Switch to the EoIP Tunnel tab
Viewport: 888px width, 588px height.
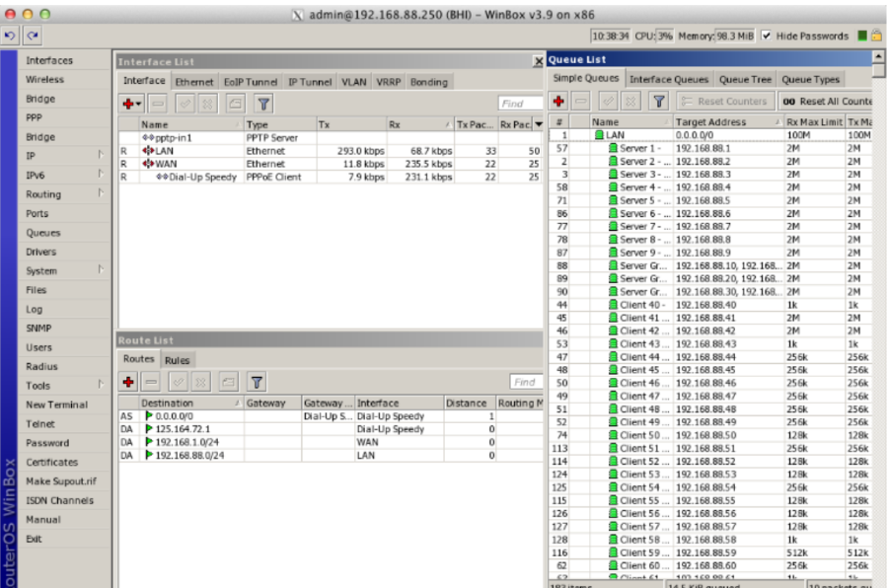(x=251, y=82)
